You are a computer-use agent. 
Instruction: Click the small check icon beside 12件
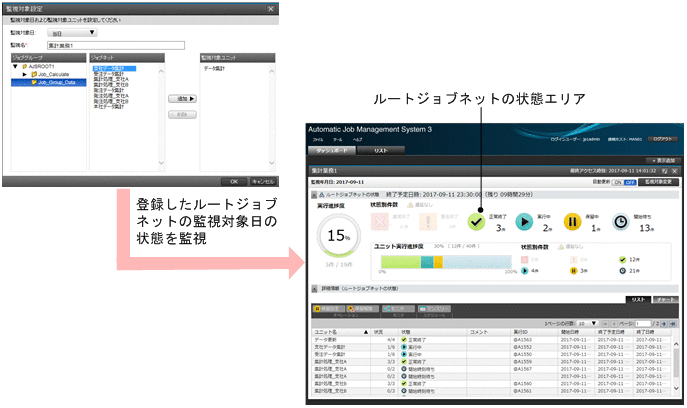622,259
